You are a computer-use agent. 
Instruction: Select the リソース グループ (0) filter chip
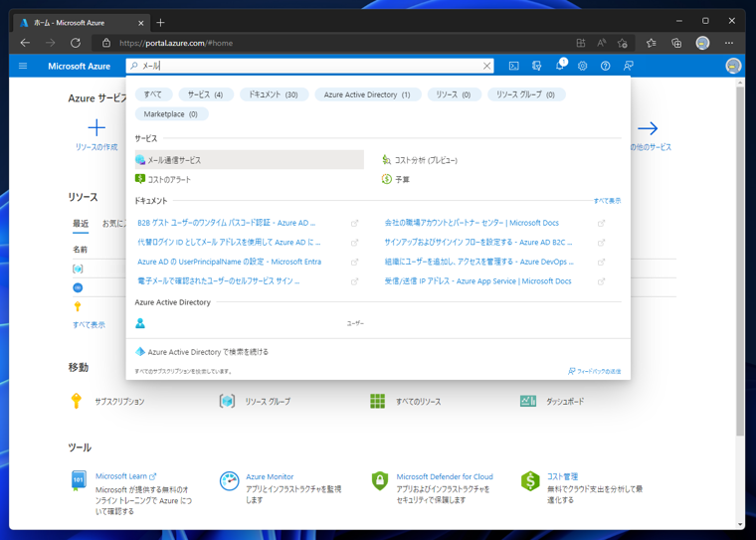tap(526, 94)
